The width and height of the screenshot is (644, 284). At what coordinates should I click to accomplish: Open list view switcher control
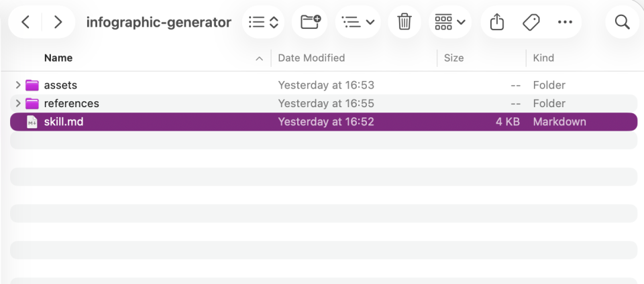click(263, 22)
